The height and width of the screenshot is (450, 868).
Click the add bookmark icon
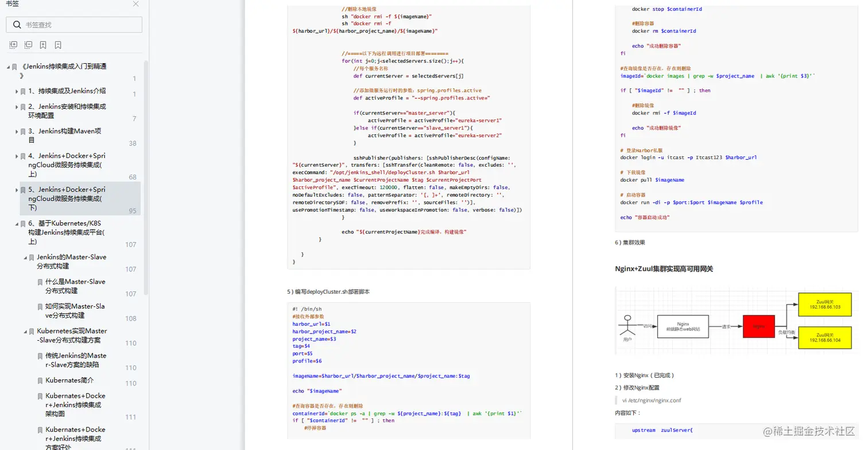pyautogui.click(x=43, y=45)
